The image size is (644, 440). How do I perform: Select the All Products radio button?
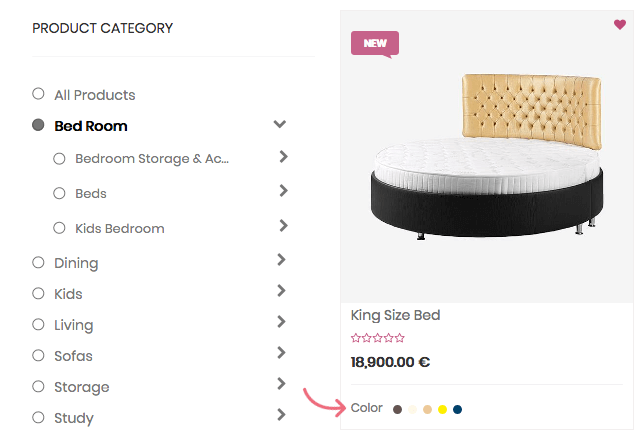pos(38,94)
